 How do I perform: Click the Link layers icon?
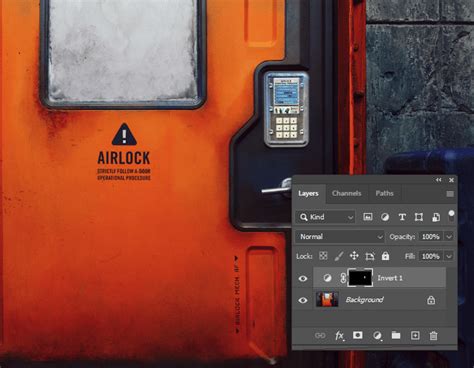coord(320,335)
